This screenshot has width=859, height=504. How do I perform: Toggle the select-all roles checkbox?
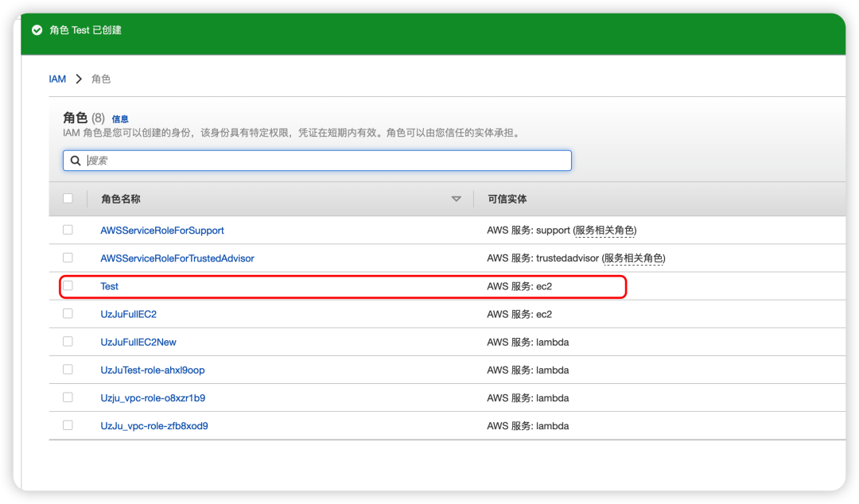click(x=68, y=198)
